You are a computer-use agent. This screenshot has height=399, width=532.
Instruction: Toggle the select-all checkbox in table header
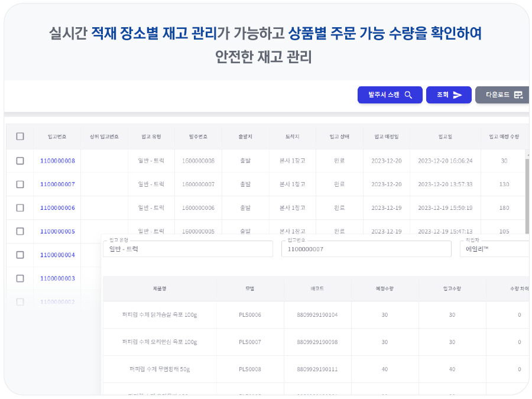(20, 137)
